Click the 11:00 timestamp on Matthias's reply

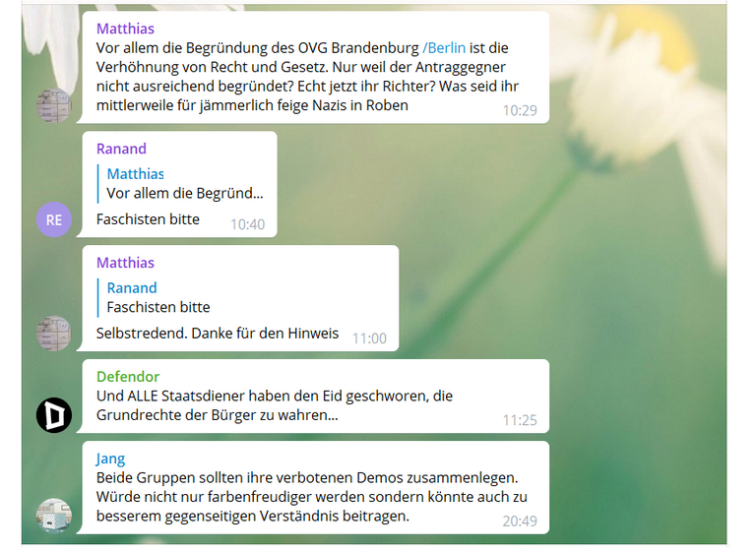point(369,337)
